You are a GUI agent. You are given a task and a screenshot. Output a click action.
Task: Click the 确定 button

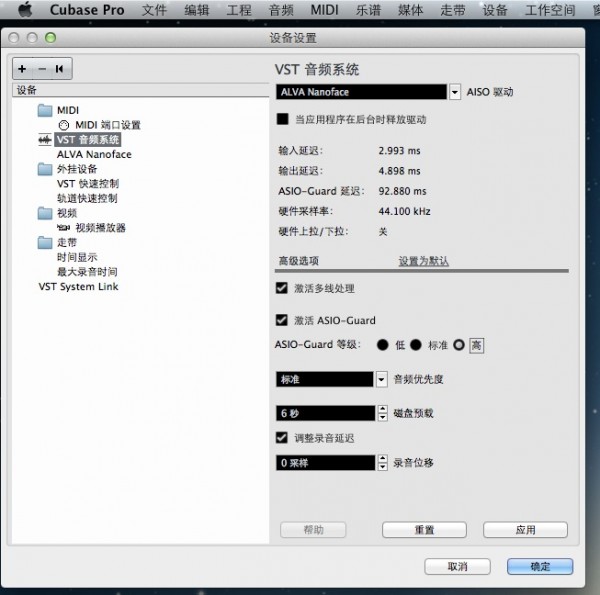point(540,566)
